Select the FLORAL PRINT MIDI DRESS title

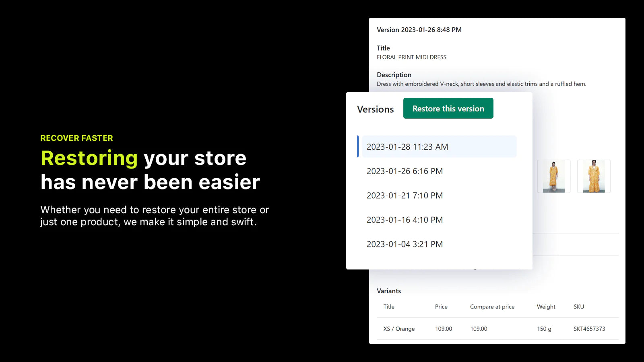[x=411, y=57]
